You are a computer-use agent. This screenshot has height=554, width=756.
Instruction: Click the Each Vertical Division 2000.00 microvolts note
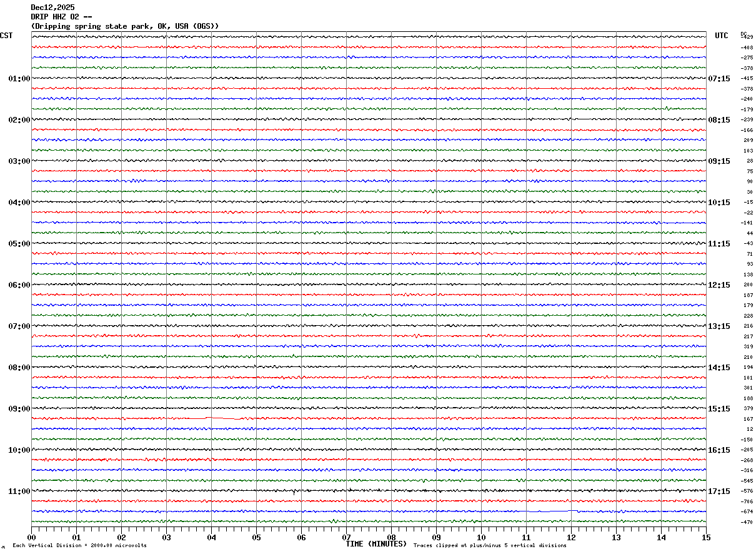coord(79,546)
